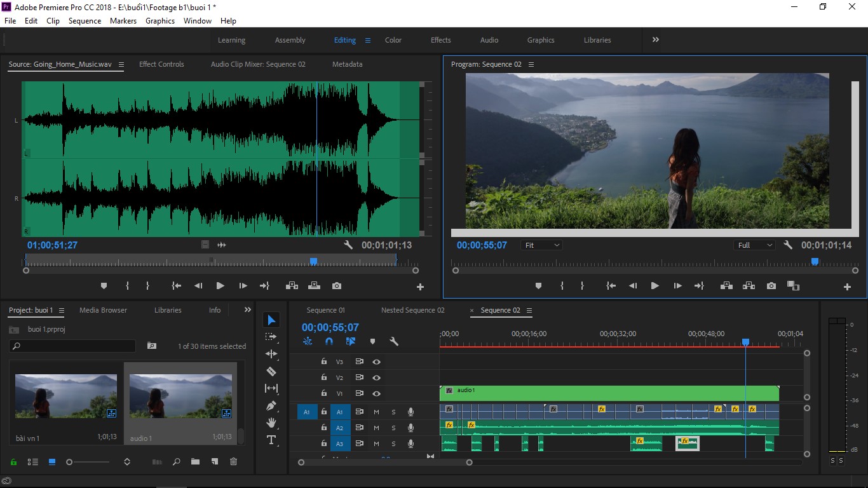Show hidden workspaces with double chevron
This screenshot has height=488, width=868.
(x=655, y=39)
